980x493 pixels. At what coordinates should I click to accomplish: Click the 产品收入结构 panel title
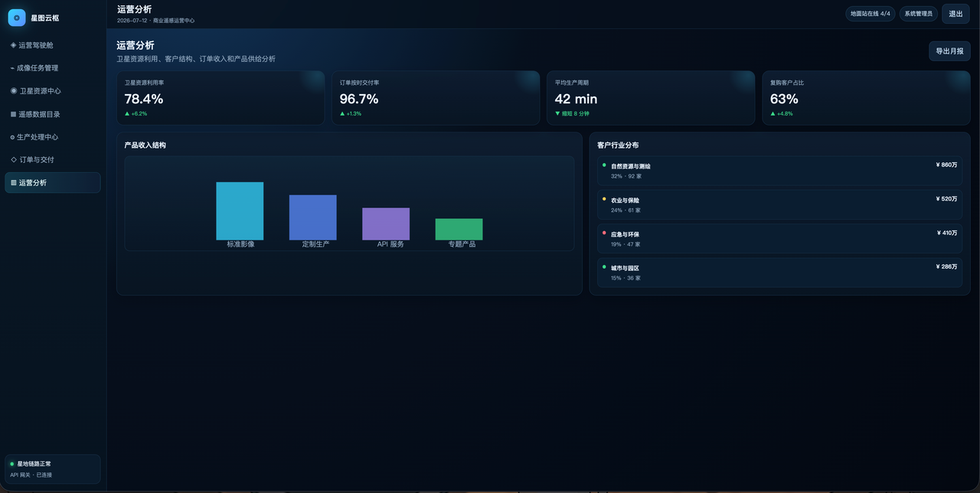pos(145,145)
